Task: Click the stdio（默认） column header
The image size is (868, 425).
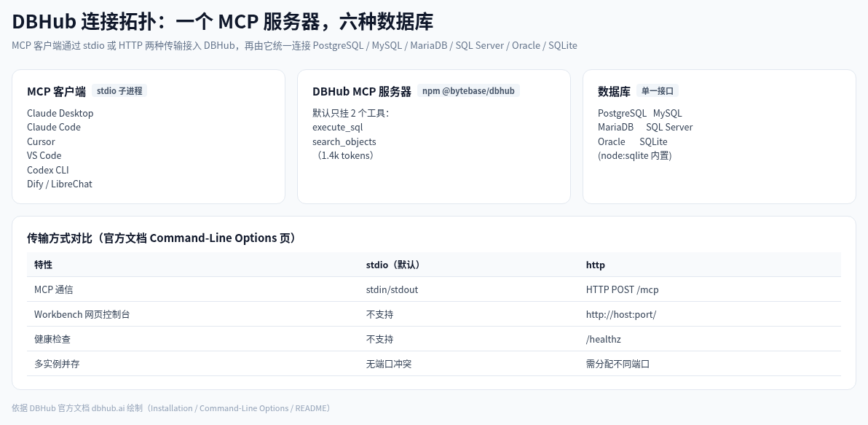Action: pyautogui.click(x=395, y=265)
